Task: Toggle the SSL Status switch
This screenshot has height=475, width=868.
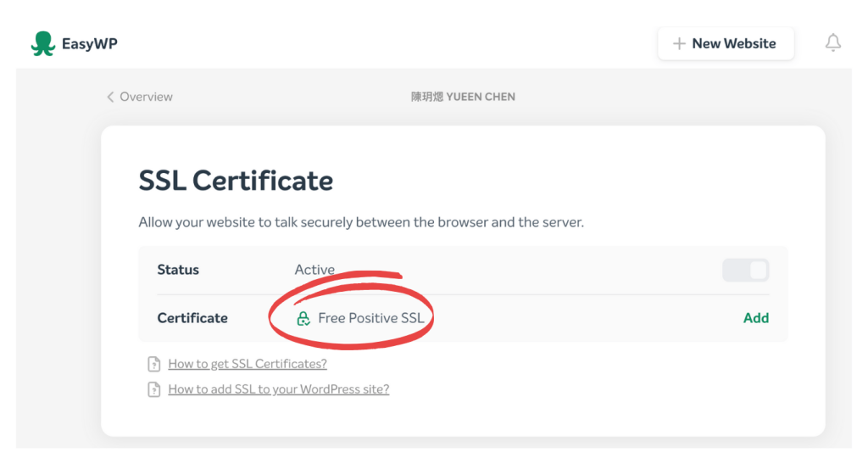Action: 745,271
